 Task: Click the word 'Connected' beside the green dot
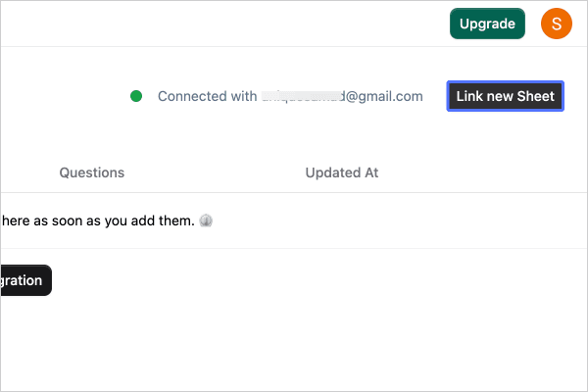pos(192,96)
